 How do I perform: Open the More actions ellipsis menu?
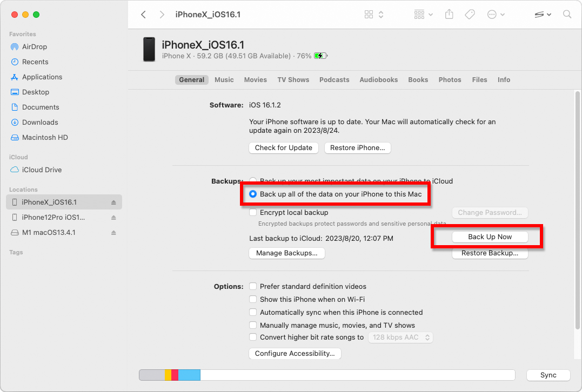[496, 15]
